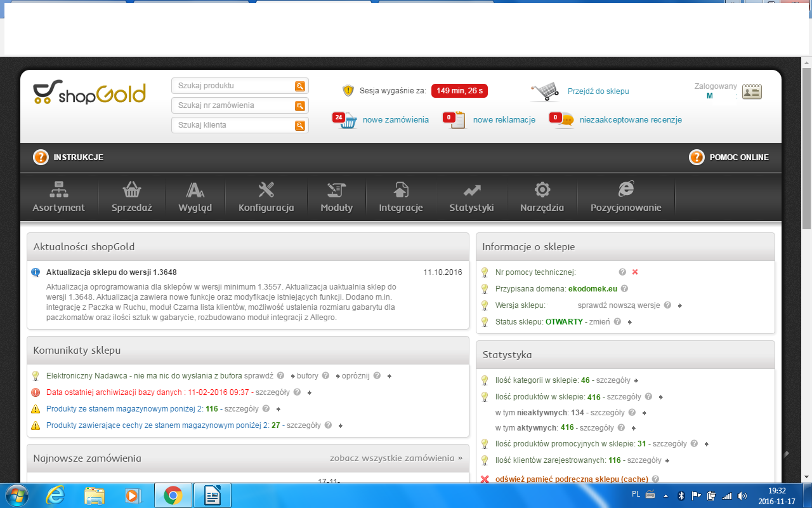Click the odśwież pamięć podręczną sklepu link

[572, 479]
